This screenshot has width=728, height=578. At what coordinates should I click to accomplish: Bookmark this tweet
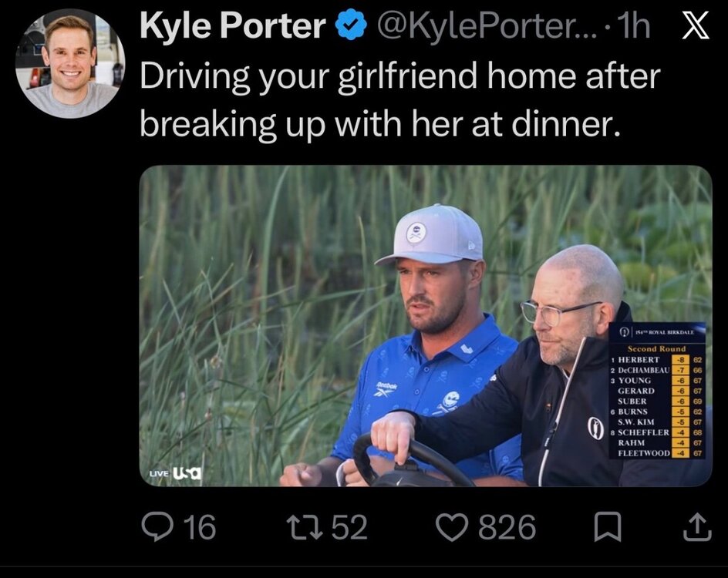point(608,527)
